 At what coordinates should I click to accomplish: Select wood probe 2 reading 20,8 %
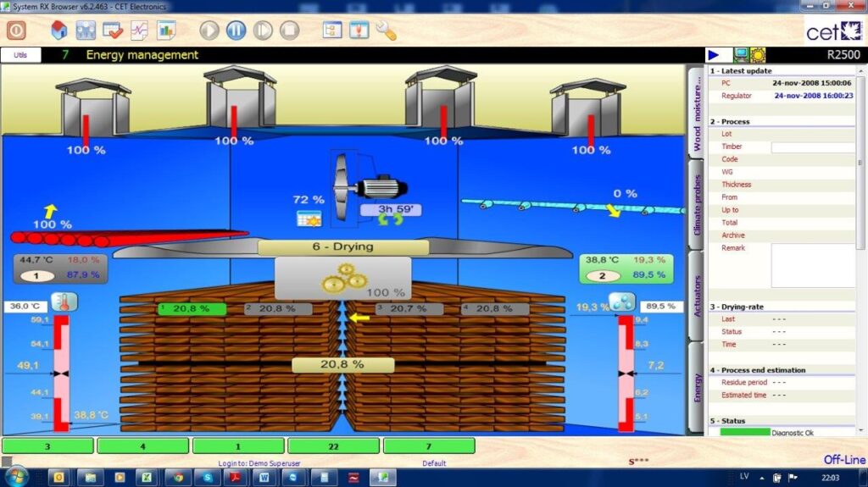click(278, 309)
